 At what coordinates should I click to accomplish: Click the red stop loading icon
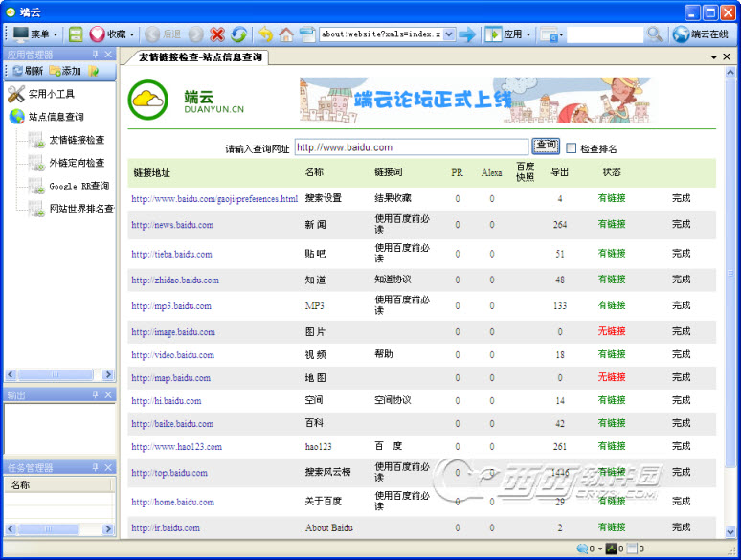(217, 34)
